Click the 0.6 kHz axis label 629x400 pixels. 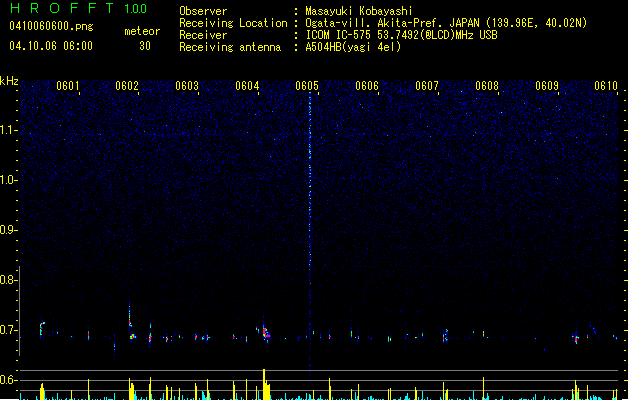[x=8, y=380]
